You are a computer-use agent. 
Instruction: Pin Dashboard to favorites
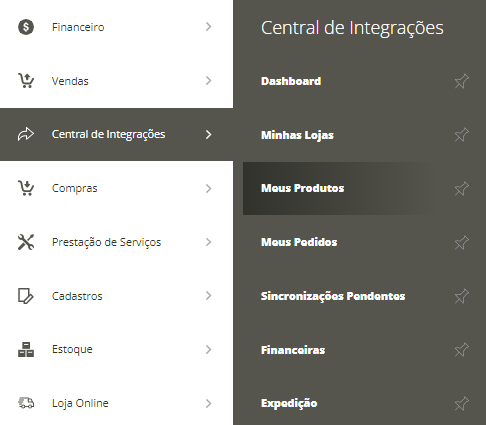coord(462,81)
